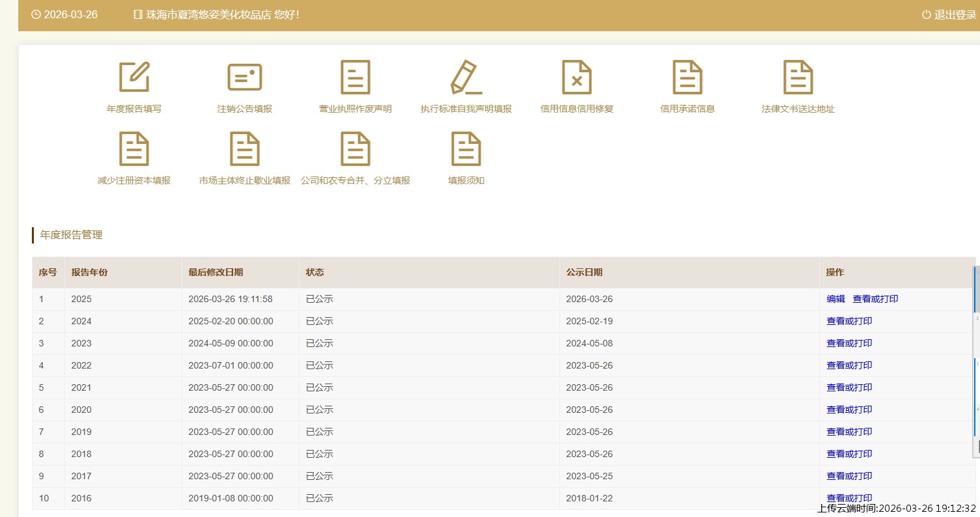Open the 法律文书送达地址 icon

click(798, 77)
